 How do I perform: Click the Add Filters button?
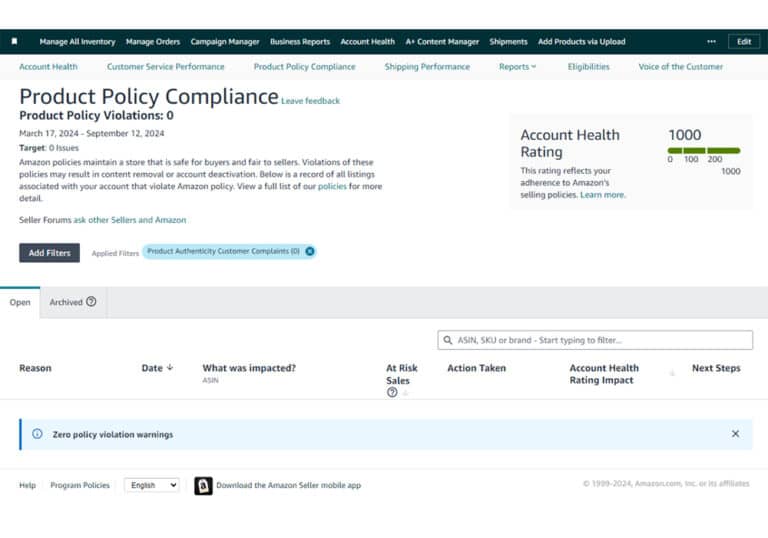(x=49, y=253)
